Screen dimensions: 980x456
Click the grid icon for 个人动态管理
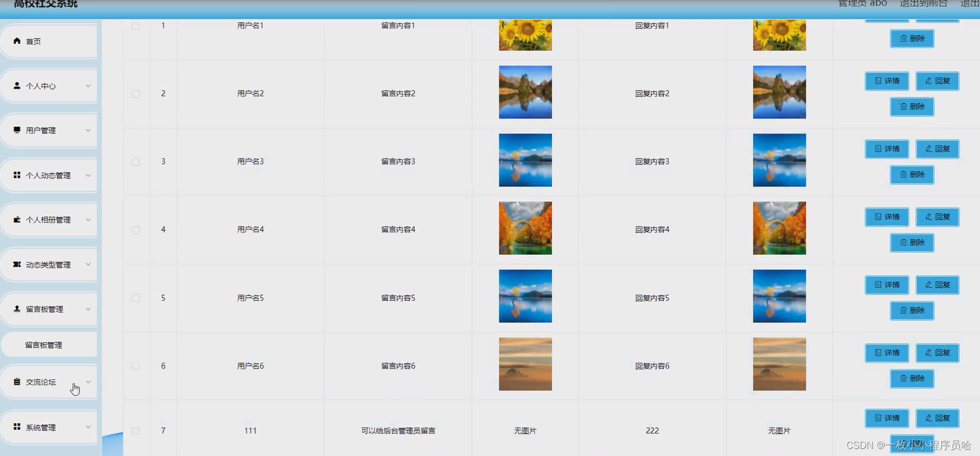pos(17,175)
